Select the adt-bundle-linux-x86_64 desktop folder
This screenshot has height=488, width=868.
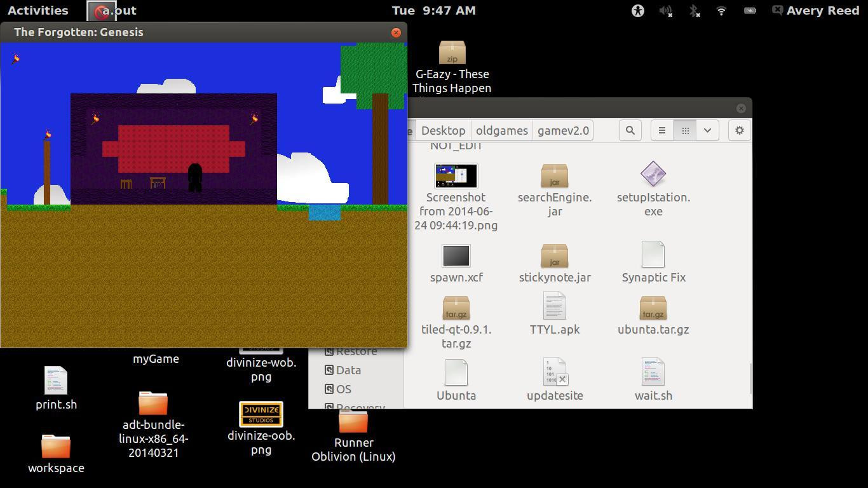153,424
